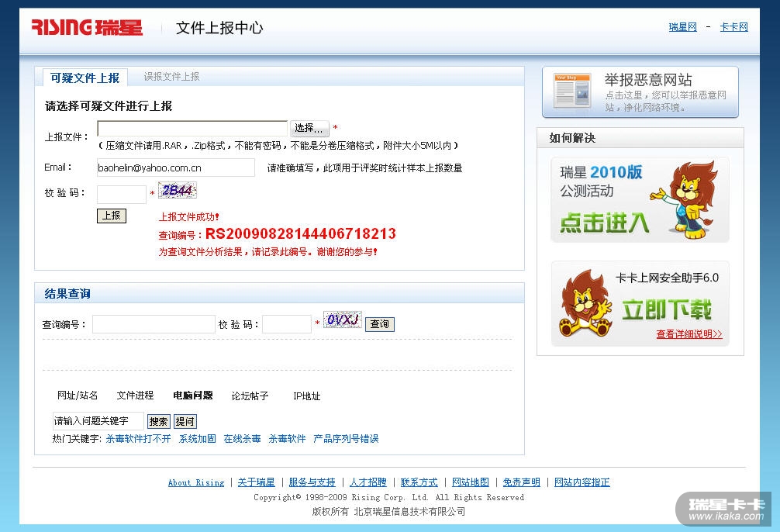The height and width of the screenshot is (532, 780).
Task: Click the 结果查询 section heading
Action: pos(67,294)
